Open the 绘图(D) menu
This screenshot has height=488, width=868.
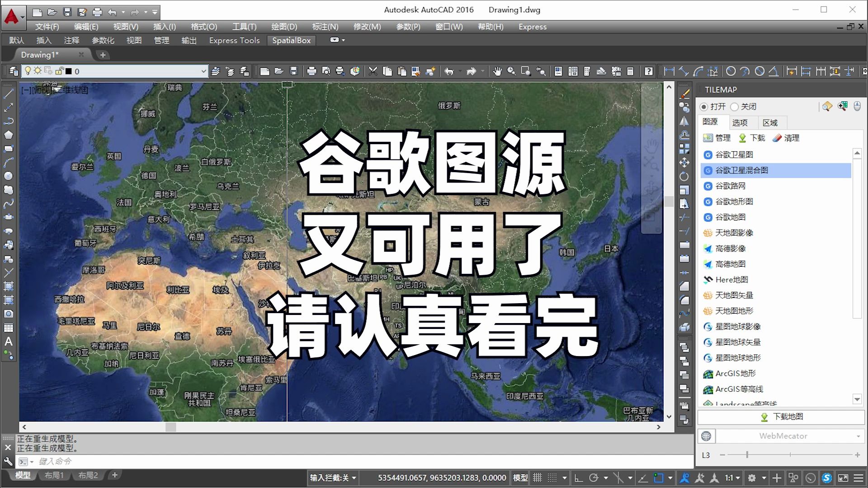pyautogui.click(x=284, y=27)
